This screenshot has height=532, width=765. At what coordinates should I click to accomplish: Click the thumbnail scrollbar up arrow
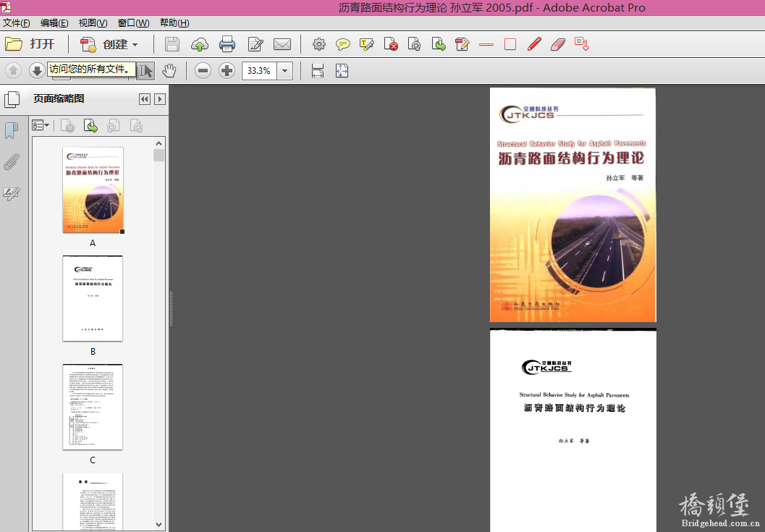click(x=159, y=143)
